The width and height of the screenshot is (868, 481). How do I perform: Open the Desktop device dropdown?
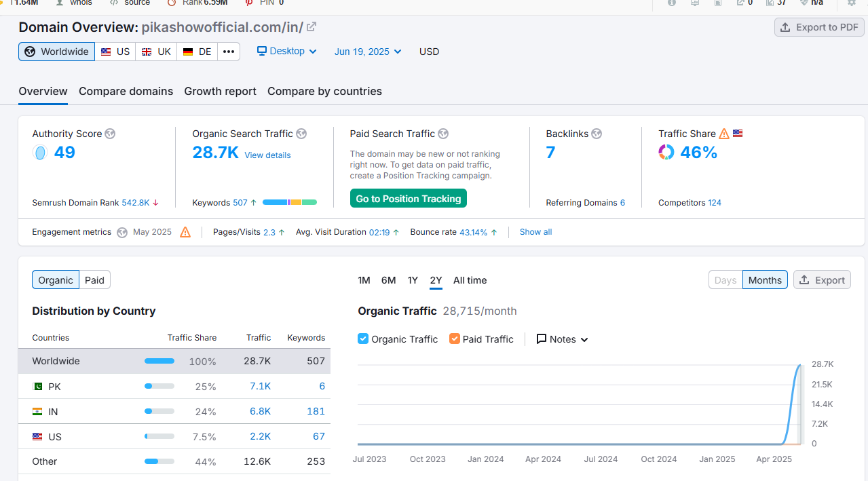pos(287,52)
